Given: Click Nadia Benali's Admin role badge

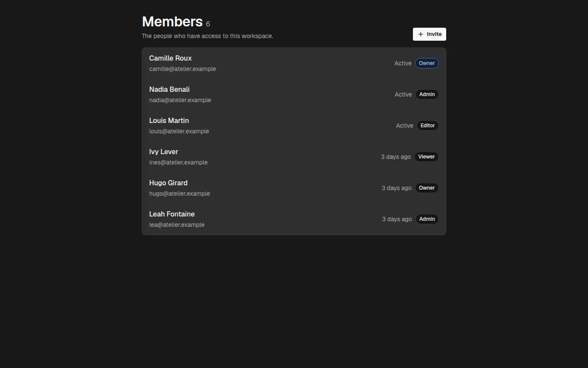Looking at the screenshot, I should (427, 94).
